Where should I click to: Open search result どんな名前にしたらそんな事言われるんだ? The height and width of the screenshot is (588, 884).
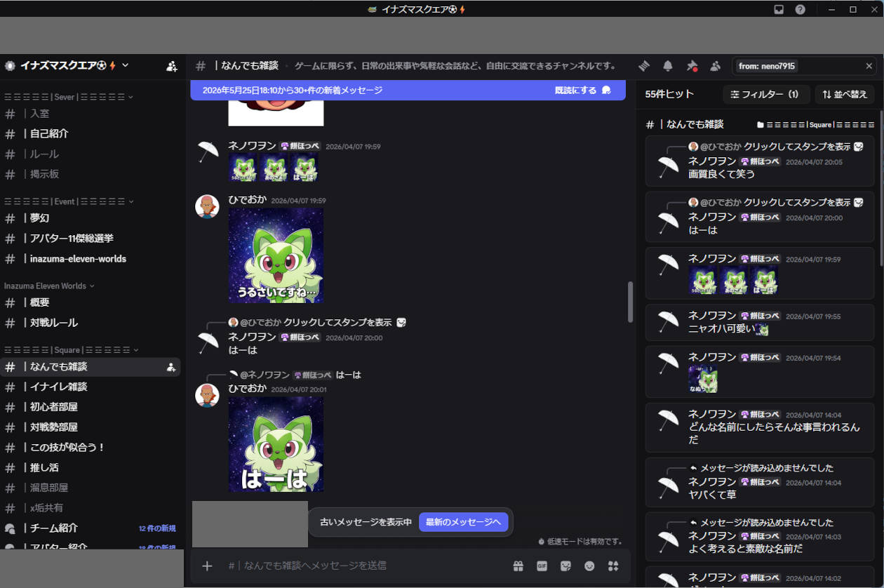coord(760,427)
